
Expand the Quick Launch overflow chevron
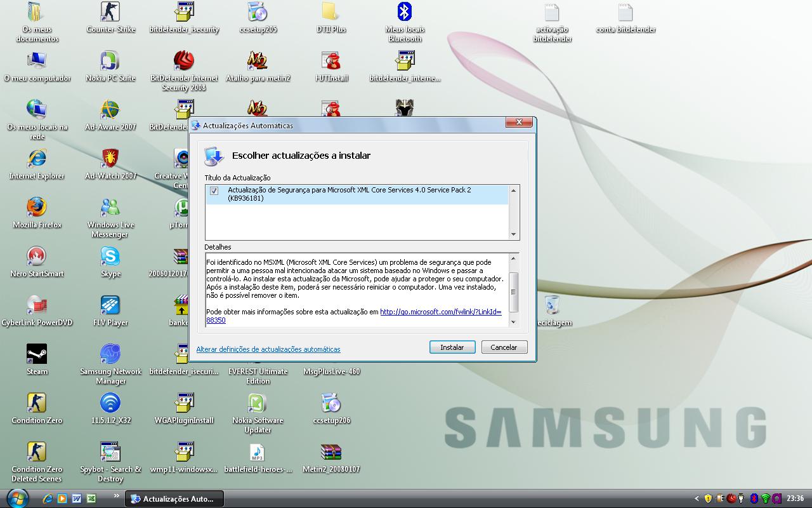[116, 496]
